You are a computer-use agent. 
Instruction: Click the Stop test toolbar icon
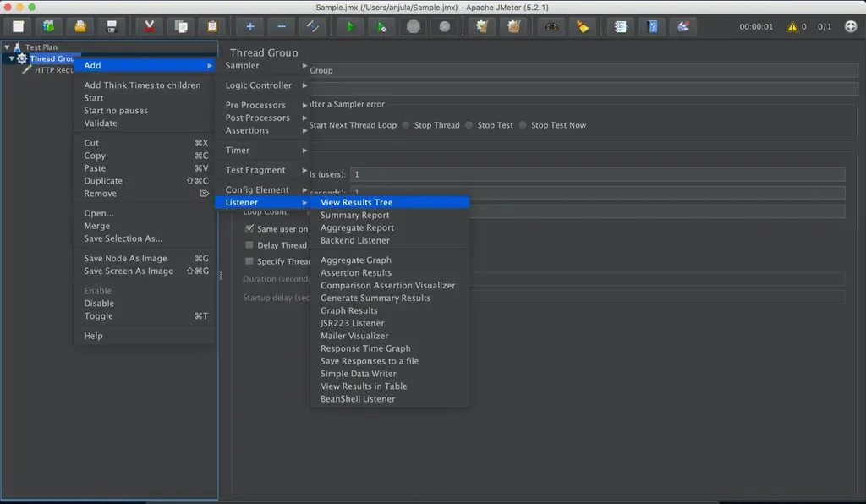(413, 26)
